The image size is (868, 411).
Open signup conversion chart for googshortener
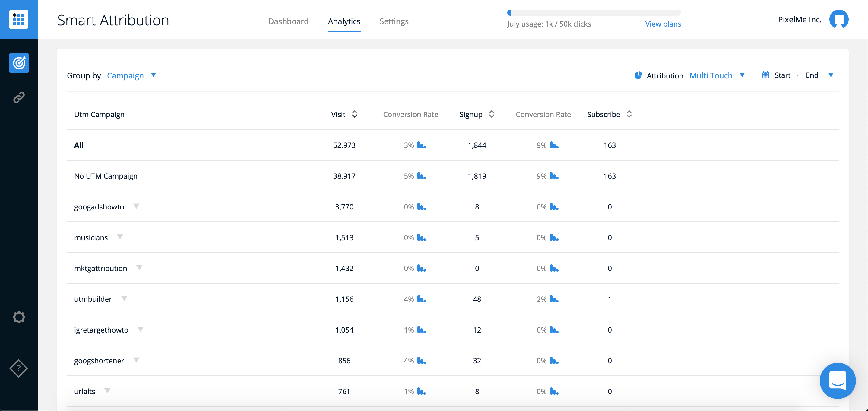[x=554, y=360]
